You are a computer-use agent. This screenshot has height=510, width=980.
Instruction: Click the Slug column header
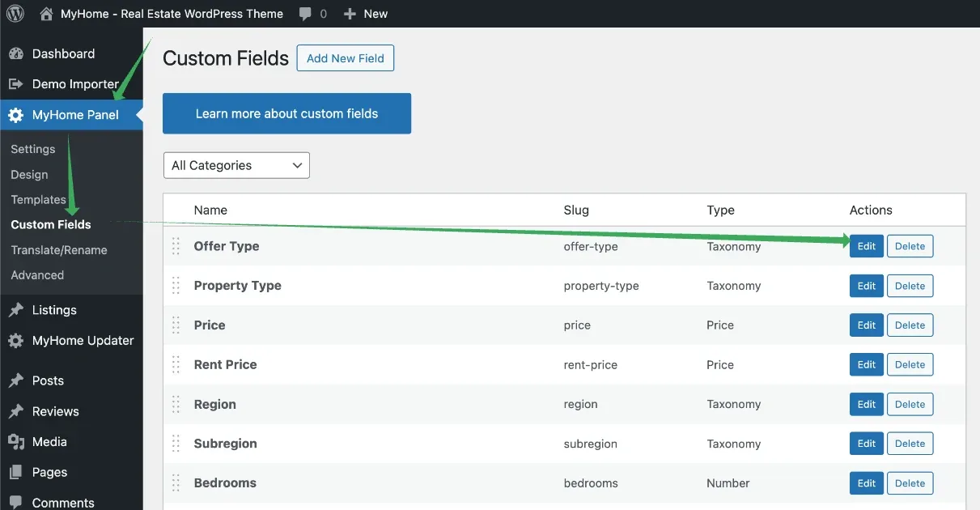click(x=576, y=210)
